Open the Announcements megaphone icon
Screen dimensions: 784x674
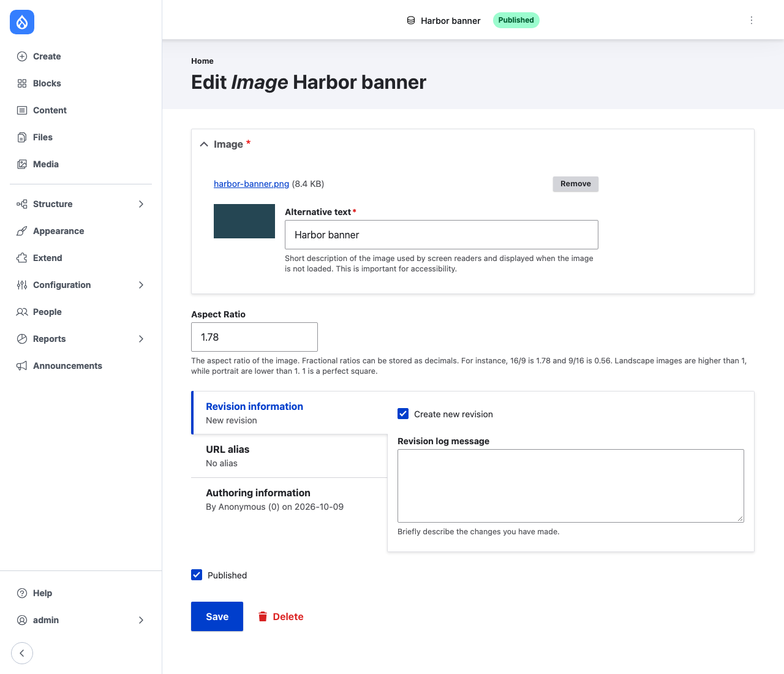pyautogui.click(x=22, y=366)
